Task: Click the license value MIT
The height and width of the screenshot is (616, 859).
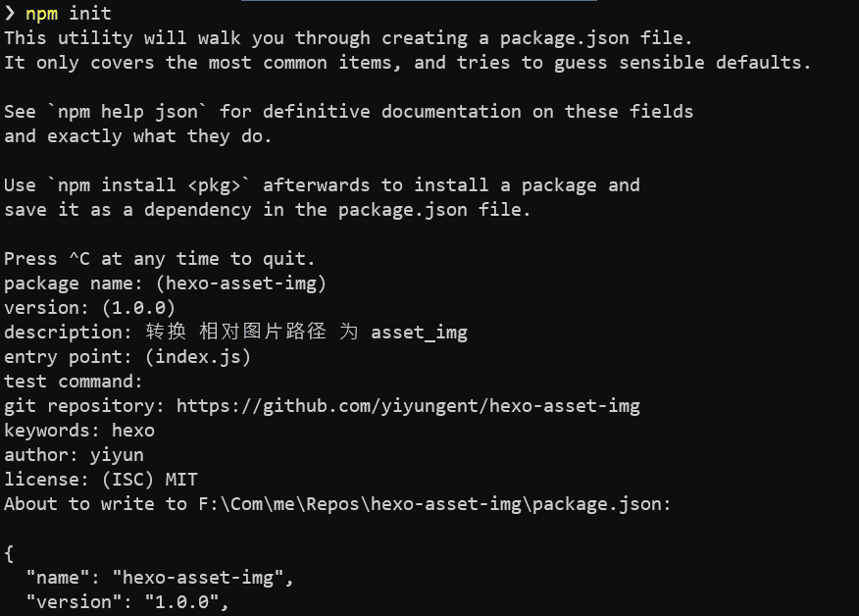Action: coord(181,480)
